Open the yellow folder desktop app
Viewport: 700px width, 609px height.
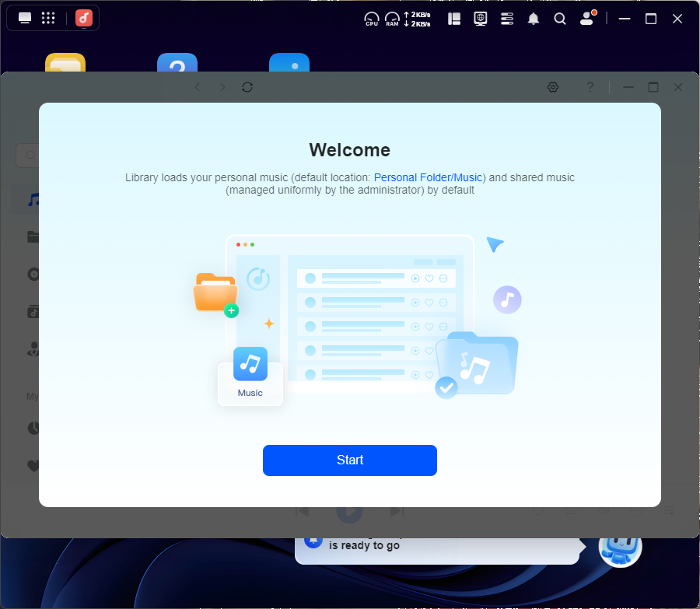(x=65, y=64)
